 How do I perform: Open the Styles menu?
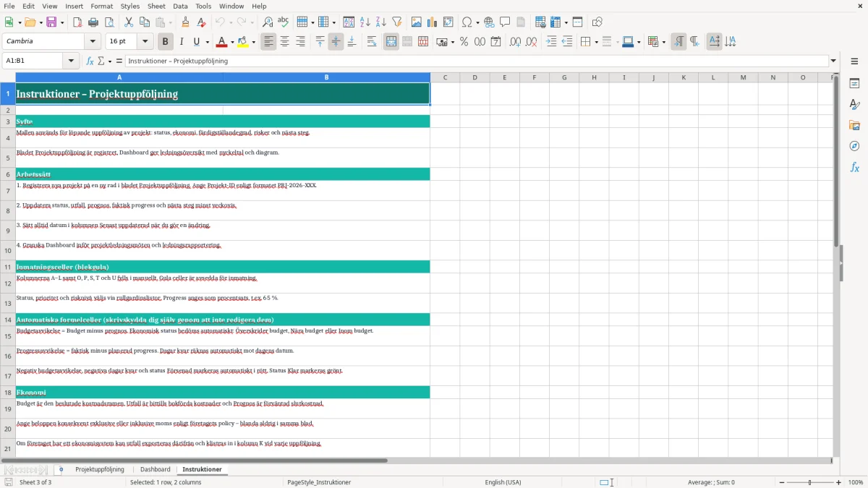pyautogui.click(x=130, y=6)
